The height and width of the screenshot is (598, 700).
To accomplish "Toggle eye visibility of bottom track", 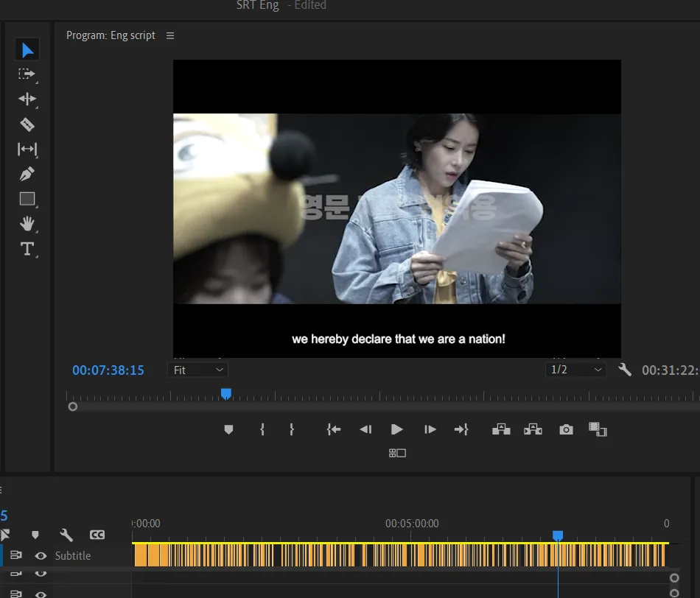I will click(41, 594).
